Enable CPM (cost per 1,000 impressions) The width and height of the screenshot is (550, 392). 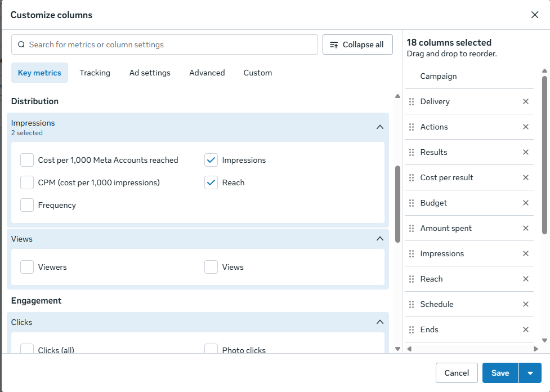[x=27, y=182]
